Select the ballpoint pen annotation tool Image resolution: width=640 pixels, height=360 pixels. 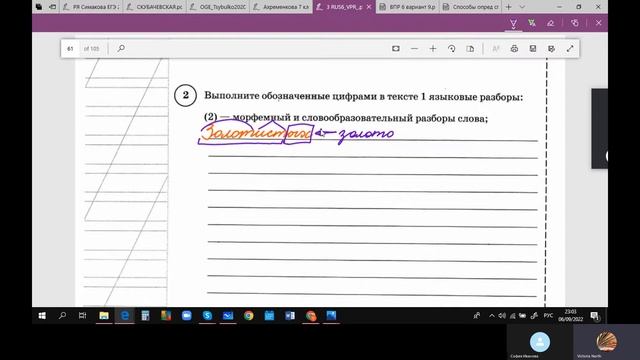tap(513, 23)
